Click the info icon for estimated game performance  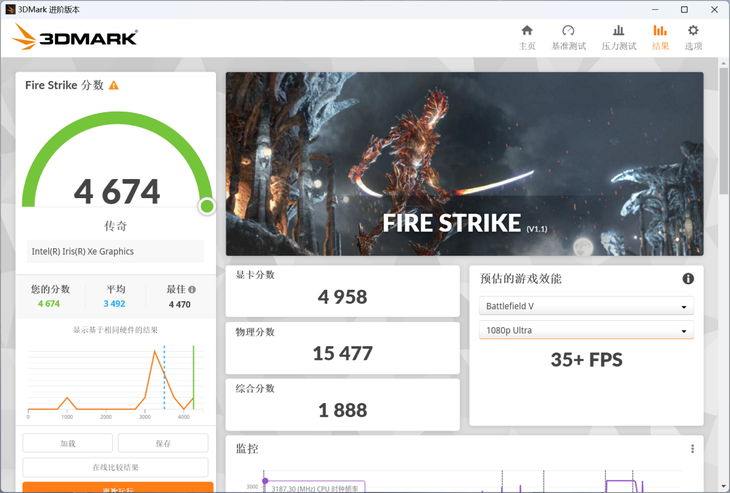(x=688, y=278)
